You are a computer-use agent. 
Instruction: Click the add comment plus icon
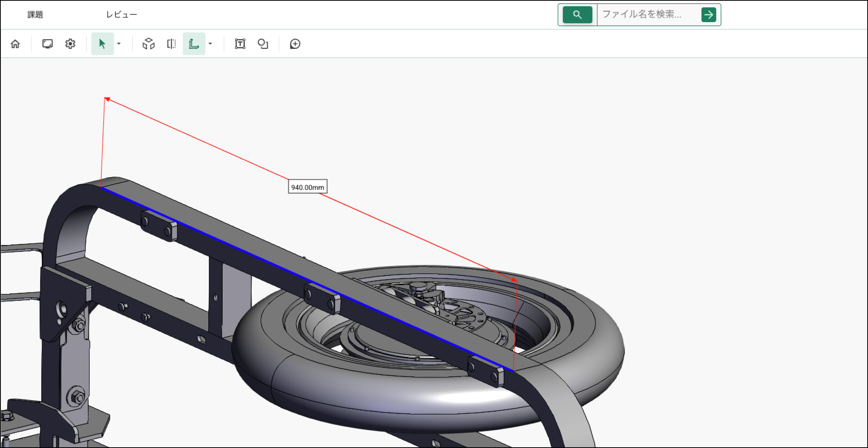pos(295,44)
